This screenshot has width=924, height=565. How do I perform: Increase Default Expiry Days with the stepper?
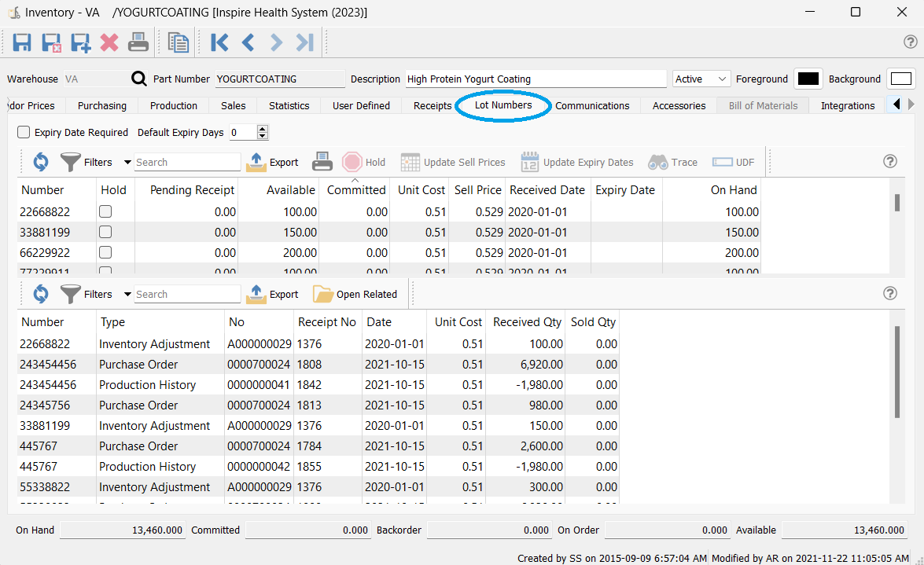point(263,128)
